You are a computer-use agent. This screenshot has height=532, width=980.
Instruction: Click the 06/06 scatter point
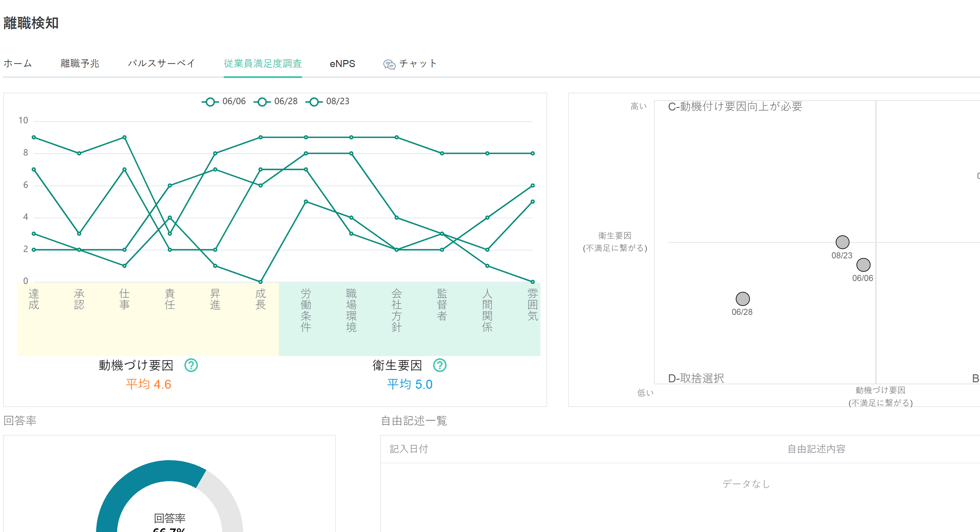point(863,265)
